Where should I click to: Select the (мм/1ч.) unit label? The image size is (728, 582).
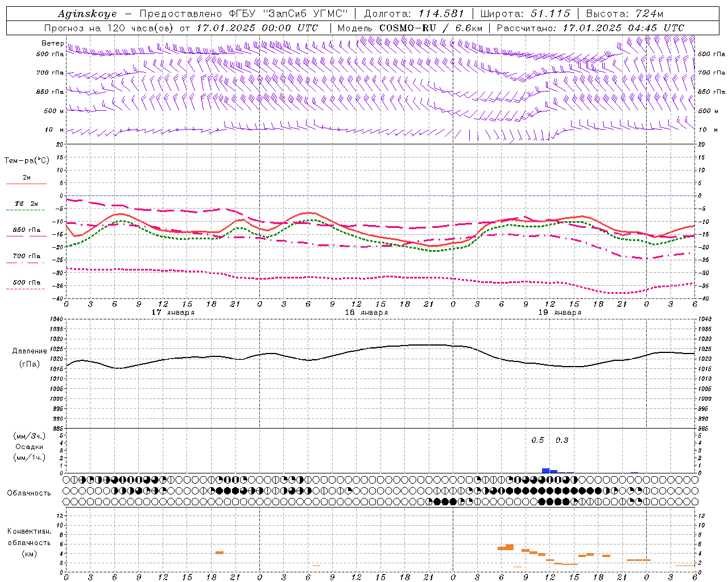point(30,458)
